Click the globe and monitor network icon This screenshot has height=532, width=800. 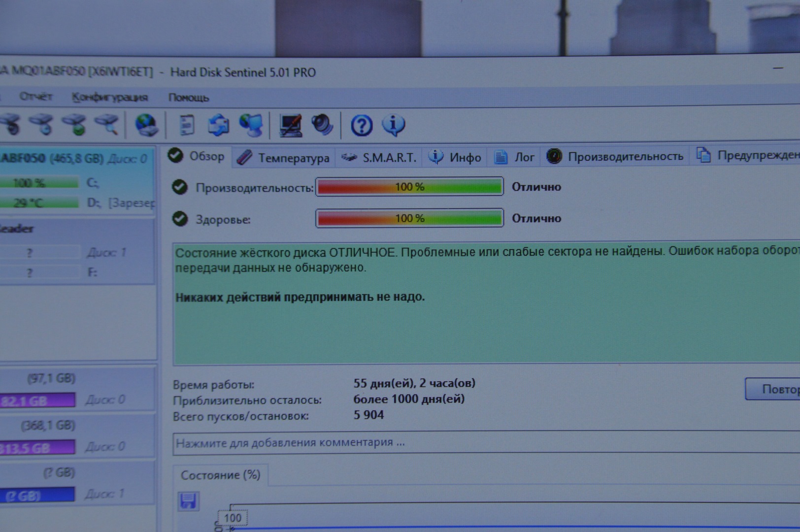(251, 125)
